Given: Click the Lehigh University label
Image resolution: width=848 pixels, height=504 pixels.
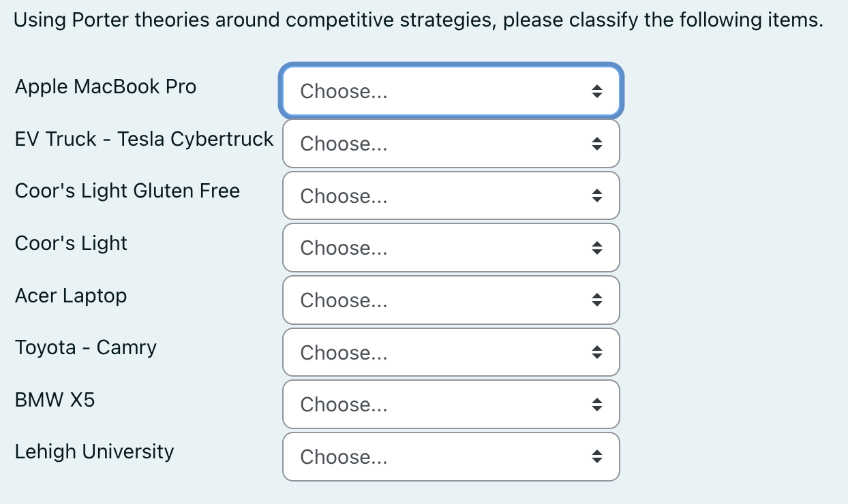Looking at the screenshot, I should pos(94,452).
